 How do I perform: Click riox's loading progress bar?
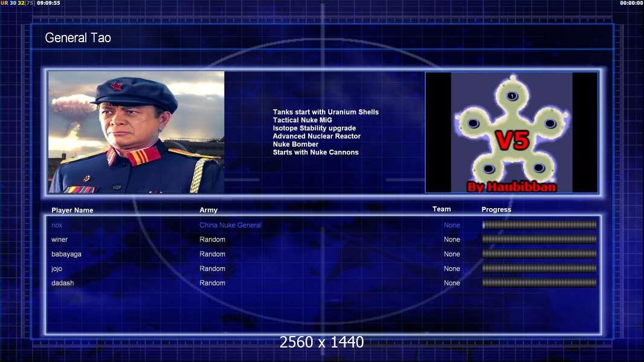pos(539,224)
